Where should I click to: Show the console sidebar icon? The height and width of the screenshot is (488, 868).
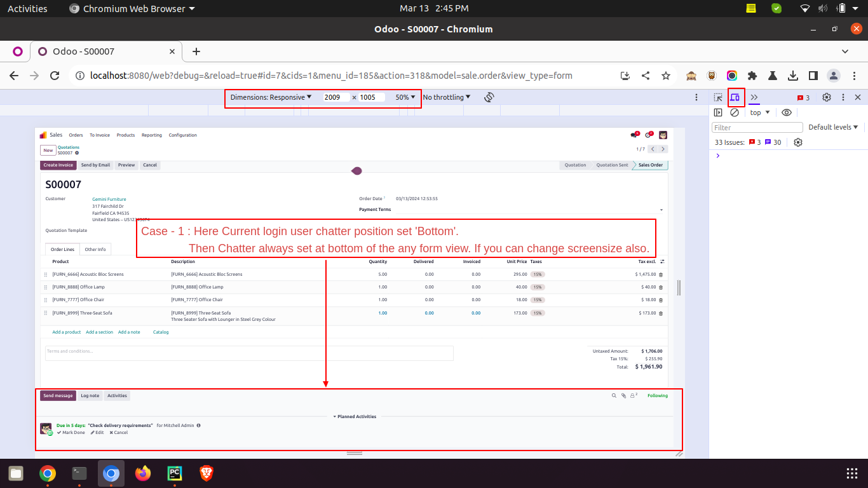click(718, 112)
